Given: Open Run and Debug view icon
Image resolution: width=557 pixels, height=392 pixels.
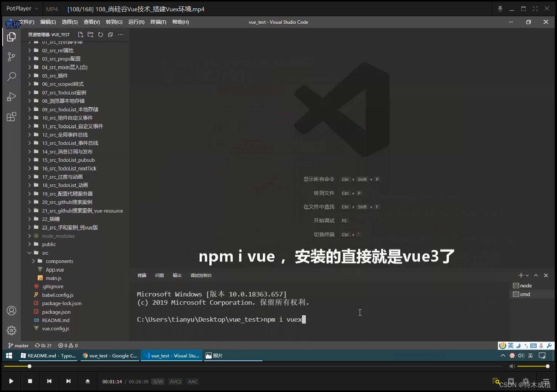Looking at the screenshot, I should 12,97.
